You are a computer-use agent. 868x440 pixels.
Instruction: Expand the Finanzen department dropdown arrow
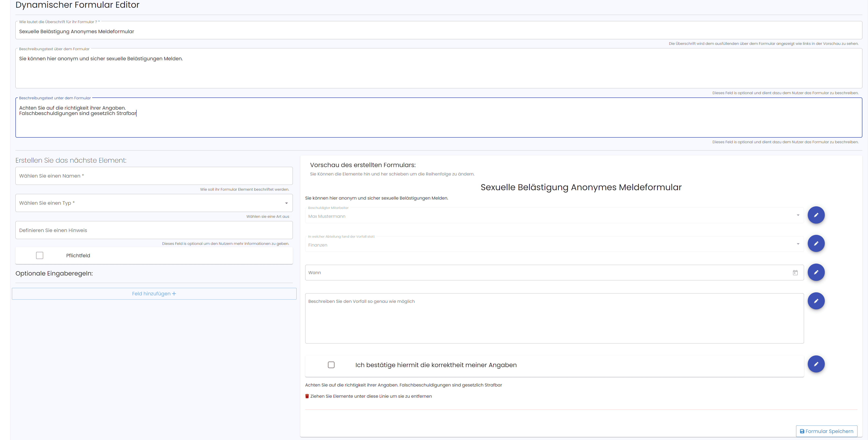coord(798,244)
